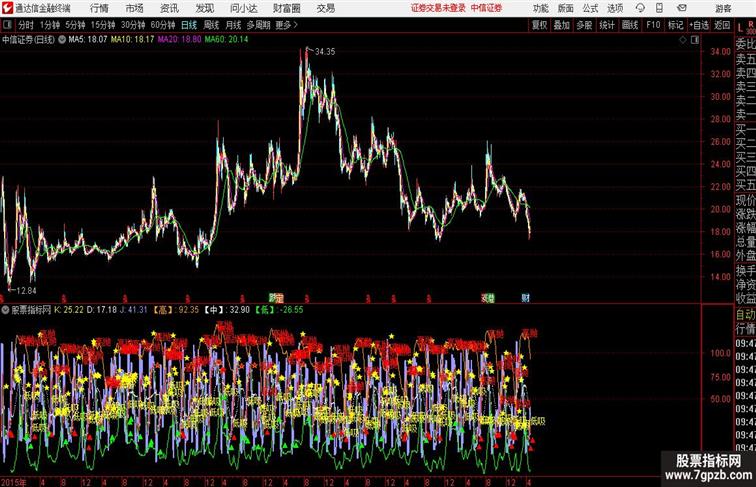The height and width of the screenshot is (487, 756).
Task: Switch to 分时 chart period
Action: point(26,25)
